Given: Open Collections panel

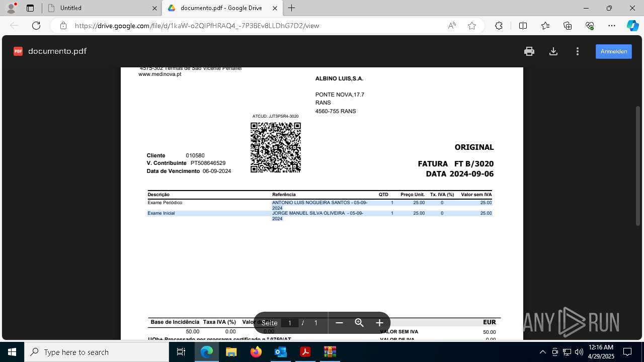Looking at the screenshot, I should [568, 26].
